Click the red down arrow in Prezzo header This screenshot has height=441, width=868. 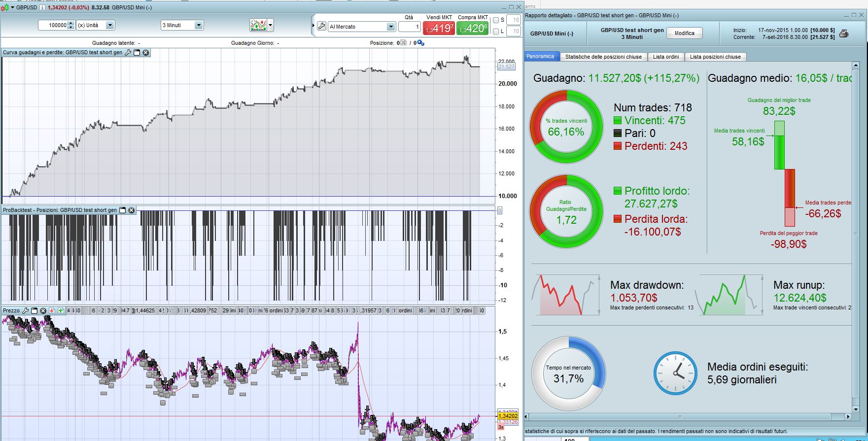click(x=52, y=310)
